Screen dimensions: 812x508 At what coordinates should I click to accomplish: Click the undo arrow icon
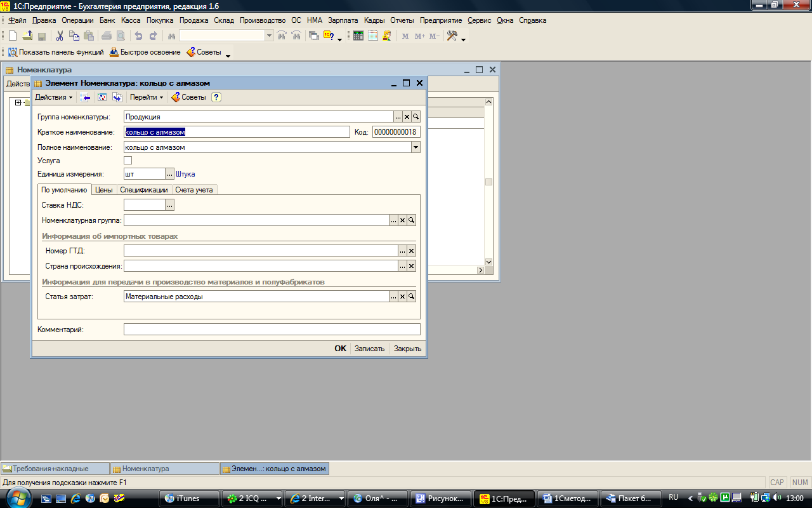coord(138,36)
